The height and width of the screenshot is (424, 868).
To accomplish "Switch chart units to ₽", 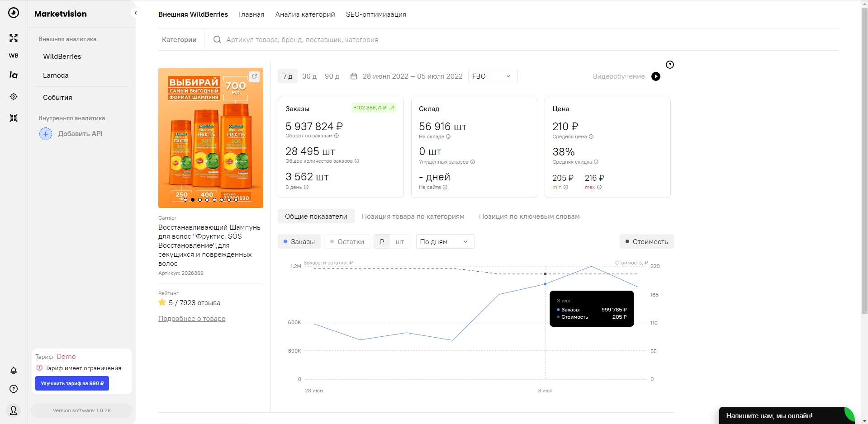I will pos(382,242).
